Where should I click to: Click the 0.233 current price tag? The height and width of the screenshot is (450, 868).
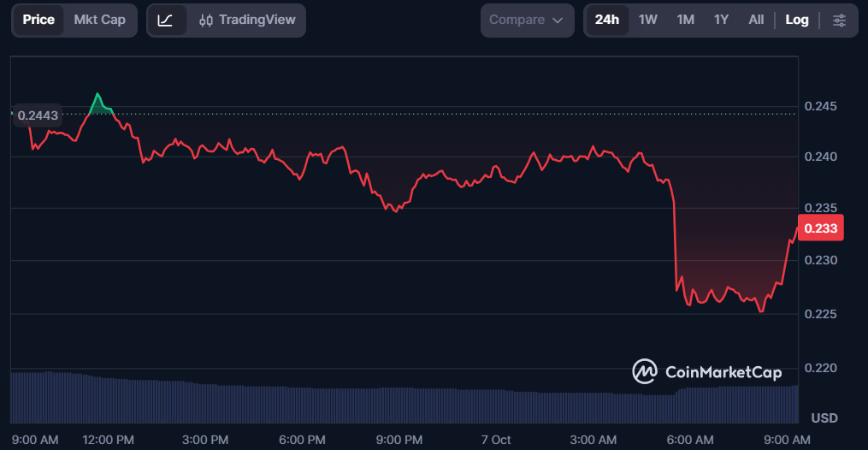(820, 228)
